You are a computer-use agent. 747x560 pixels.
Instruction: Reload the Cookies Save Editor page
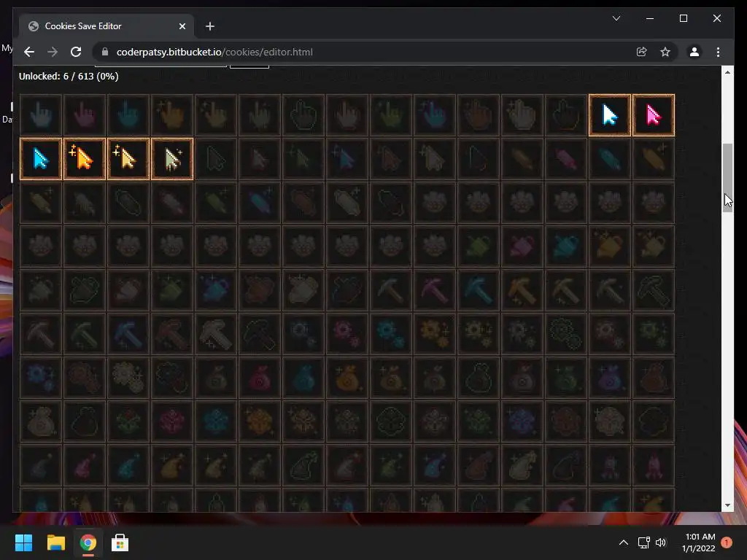pos(76,52)
